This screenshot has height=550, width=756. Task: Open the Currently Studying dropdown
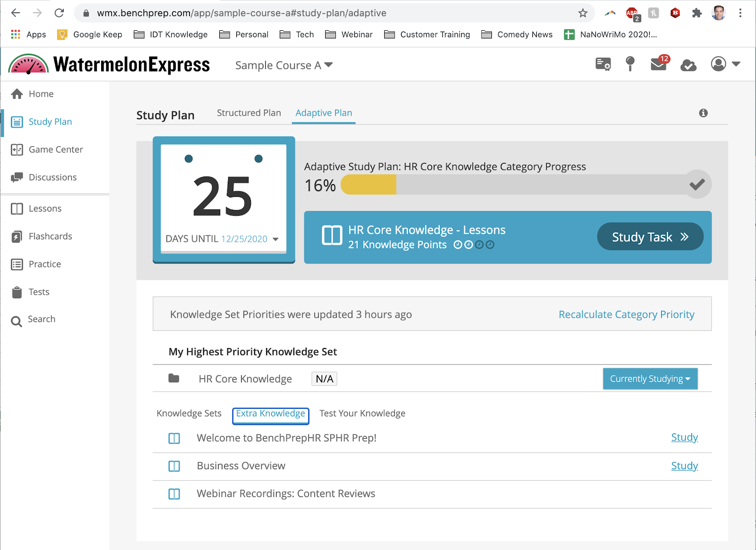pyautogui.click(x=650, y=379)
